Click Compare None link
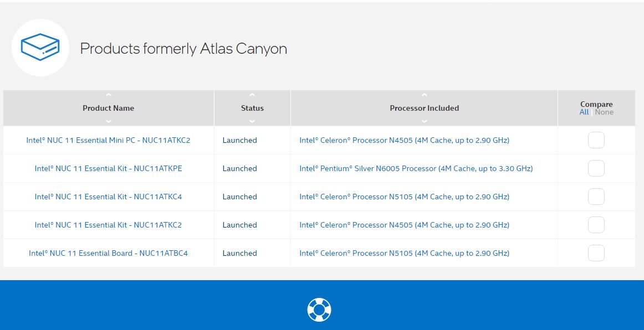The width and height of the screenshot is (644, 330). click(604, 112)
